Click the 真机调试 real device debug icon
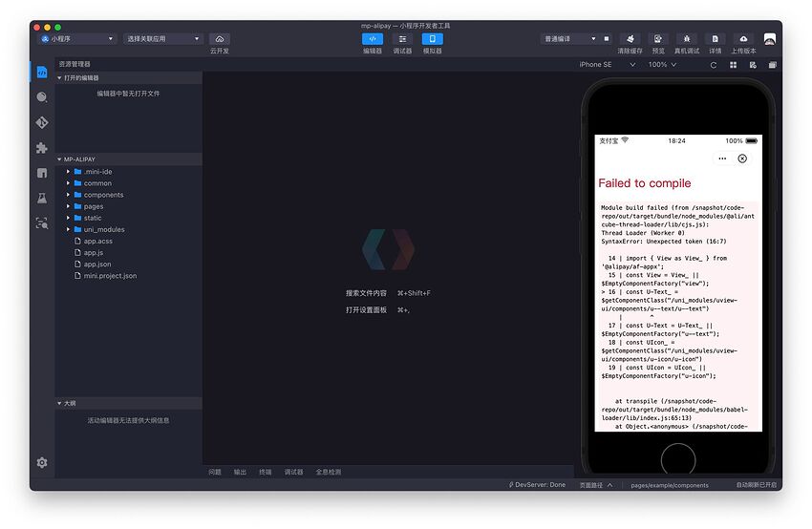The image size is (812, 529). 687,39
